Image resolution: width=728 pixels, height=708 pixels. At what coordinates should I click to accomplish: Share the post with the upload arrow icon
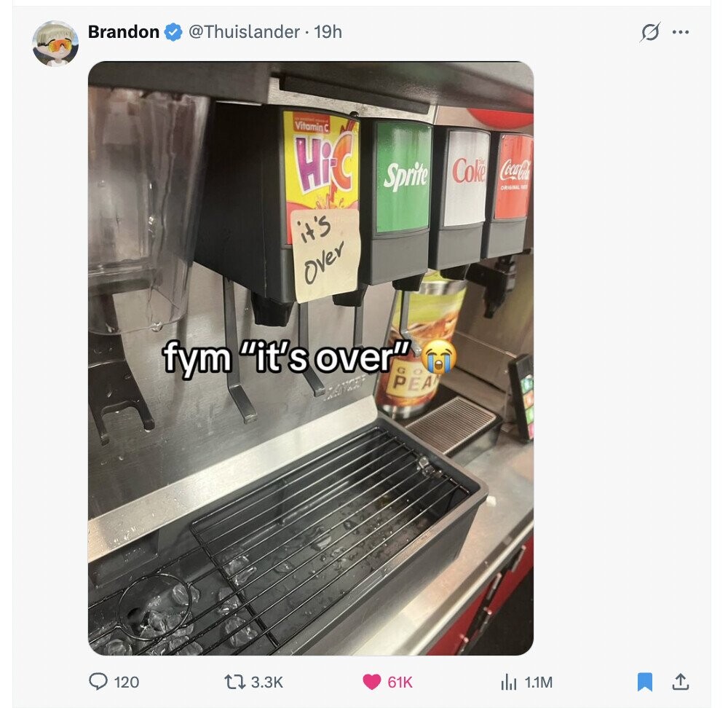(680, 682)
